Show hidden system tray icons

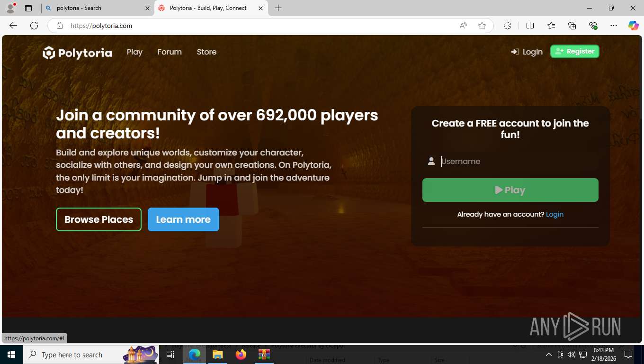[549, 355]
